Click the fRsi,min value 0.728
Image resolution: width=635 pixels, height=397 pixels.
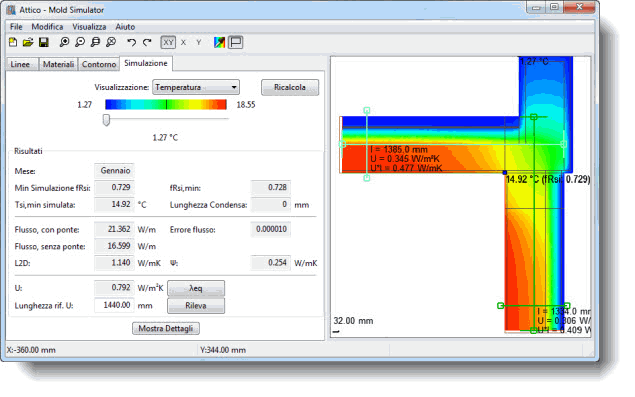click(271, 187)
